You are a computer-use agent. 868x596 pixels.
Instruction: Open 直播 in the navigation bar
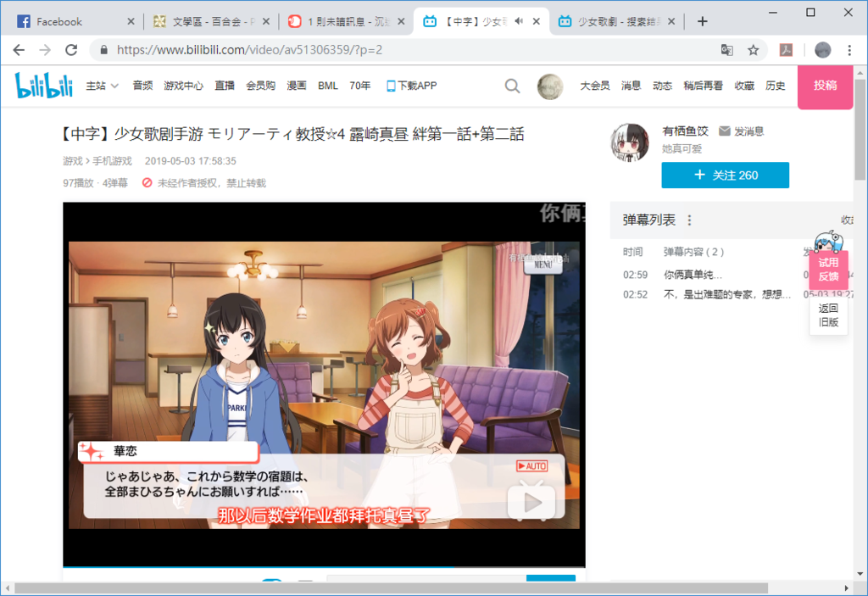point(224,86)
